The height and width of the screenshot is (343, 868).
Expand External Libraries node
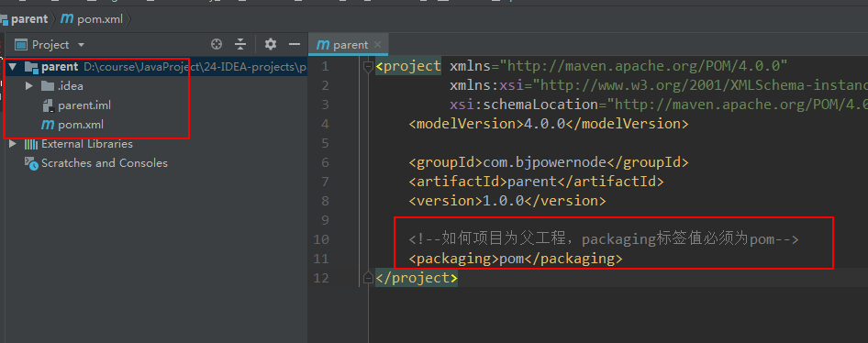pos(13,144)
